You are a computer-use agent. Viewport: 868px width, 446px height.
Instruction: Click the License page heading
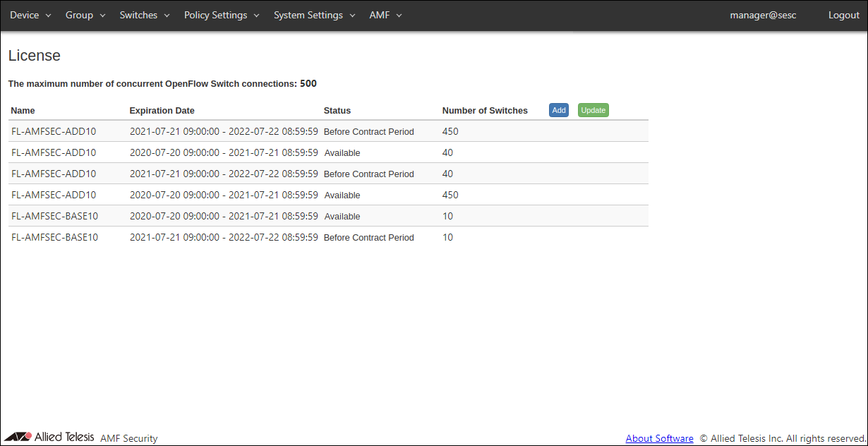[35, 55]
